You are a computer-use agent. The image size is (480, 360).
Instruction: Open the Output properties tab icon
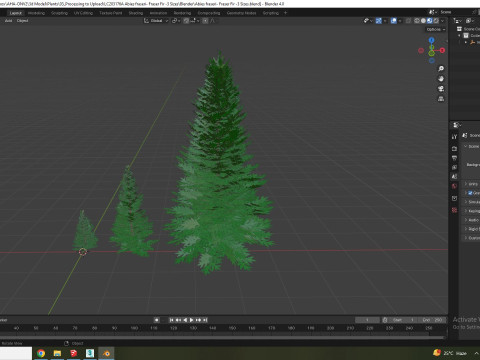pyautogui.click(x=454, y=158)
